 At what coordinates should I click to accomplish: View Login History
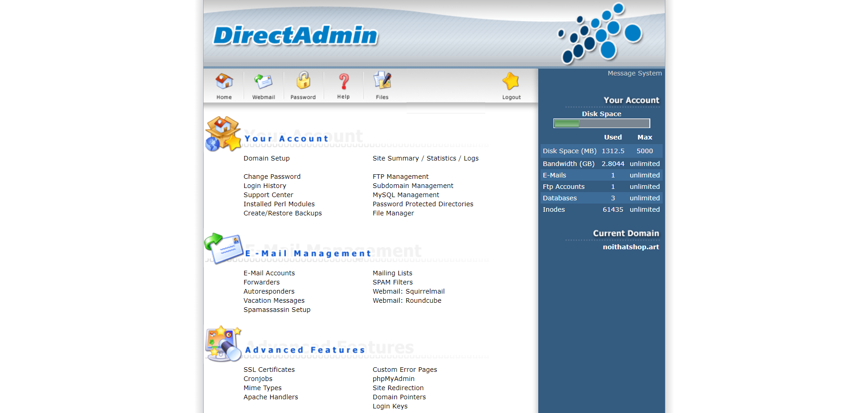[x=265, y=186]
